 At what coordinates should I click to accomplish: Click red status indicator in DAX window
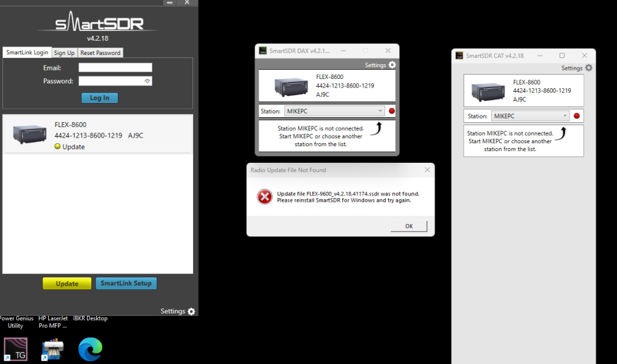pos(392,111)
